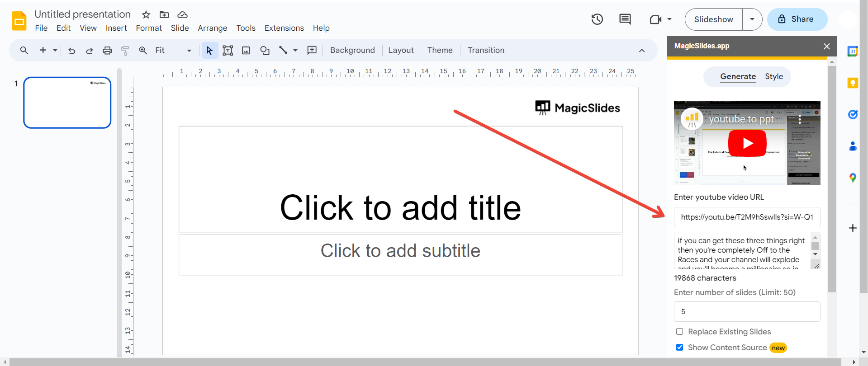Close the MagicSlides.app sidebar
868x366 pixels.
tap(827, 46)
